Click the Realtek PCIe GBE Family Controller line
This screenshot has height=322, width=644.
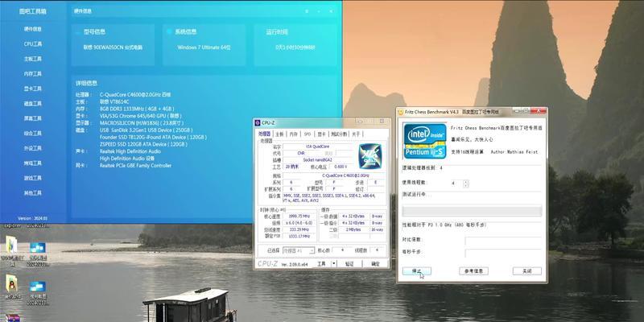tap(135, 166)
